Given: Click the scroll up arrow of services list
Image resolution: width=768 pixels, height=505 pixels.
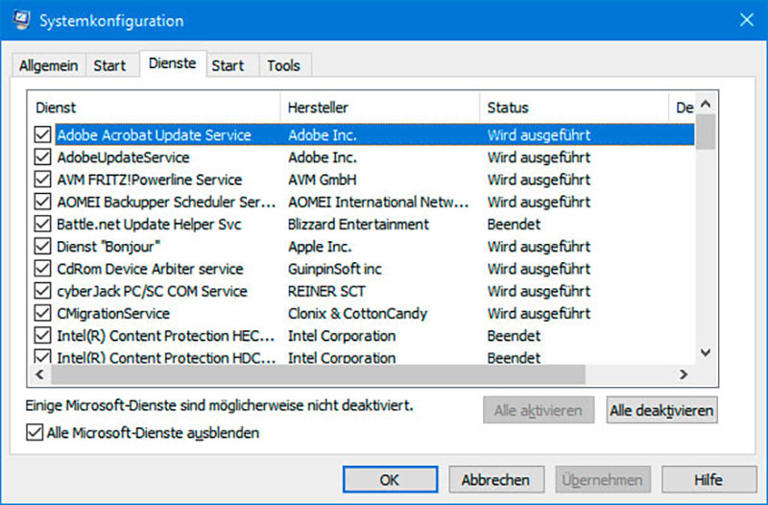Looking at the screenshot, I should [705, 105].
